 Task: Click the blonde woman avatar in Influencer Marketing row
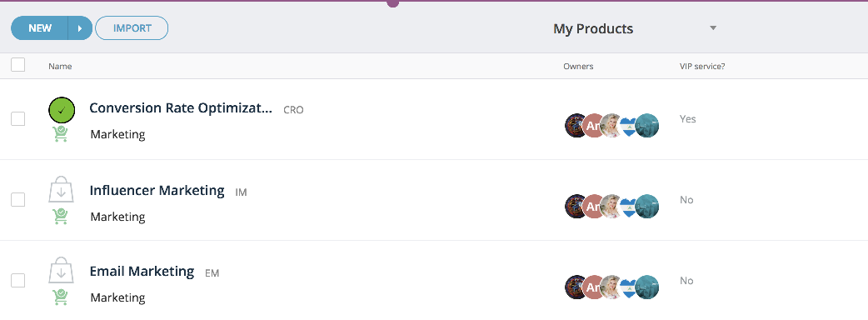point(611,207)
